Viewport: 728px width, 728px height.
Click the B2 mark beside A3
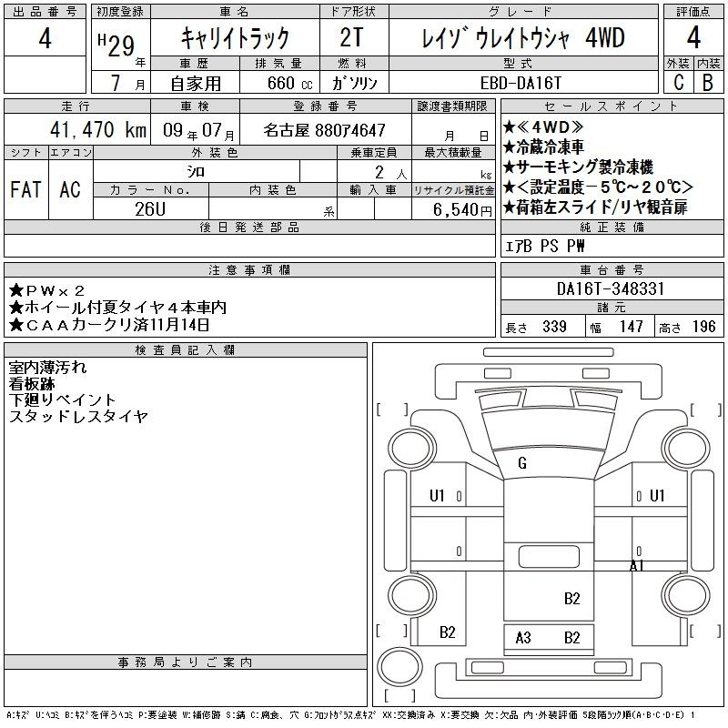point(571,638)
